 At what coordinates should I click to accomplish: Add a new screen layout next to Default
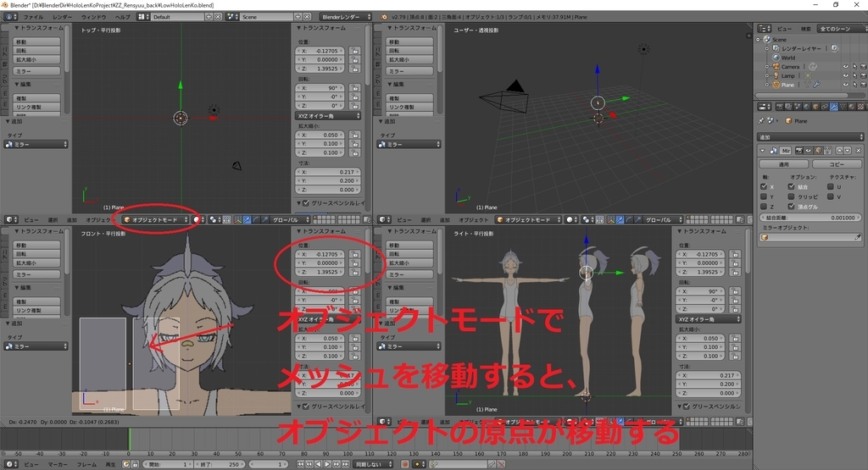coord(209,17)
